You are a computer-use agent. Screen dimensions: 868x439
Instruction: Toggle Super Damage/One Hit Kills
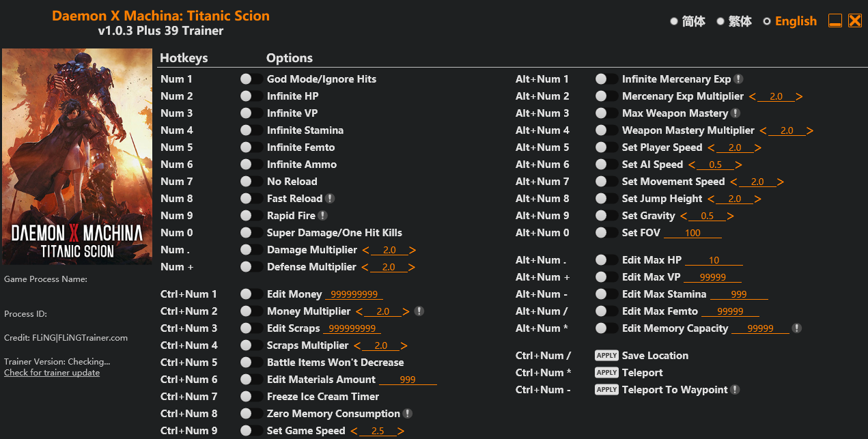point(251,233)
